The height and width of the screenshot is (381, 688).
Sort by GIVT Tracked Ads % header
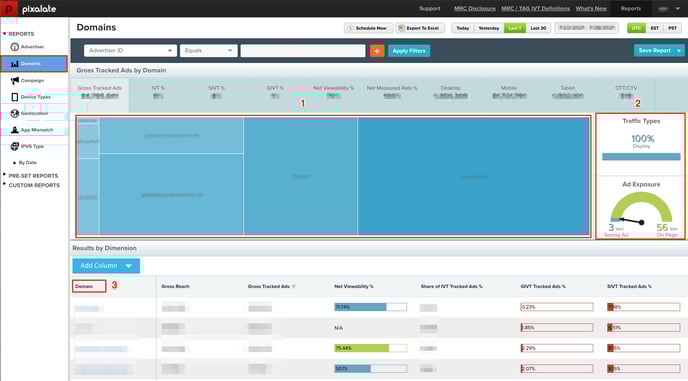(x=543, y=287)
